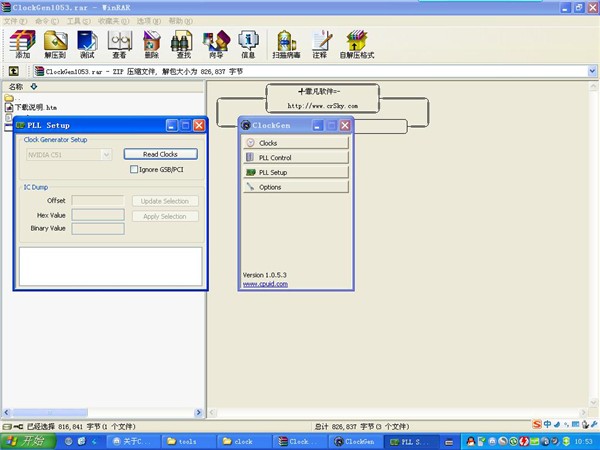Open the Wizard (向导) toolbar icon
This screenshot has height=450, width=600.
(216, 44)
